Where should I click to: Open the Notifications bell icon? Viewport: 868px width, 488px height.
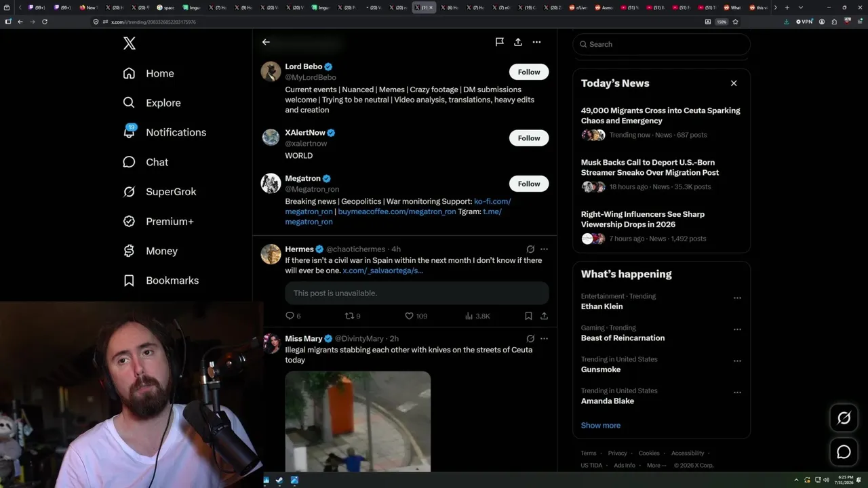(129, 132)
